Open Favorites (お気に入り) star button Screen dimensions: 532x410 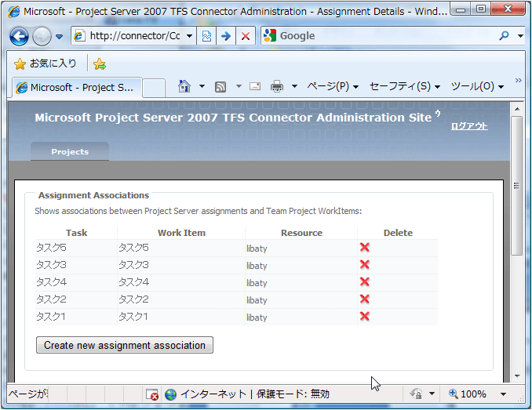[45, 63]
